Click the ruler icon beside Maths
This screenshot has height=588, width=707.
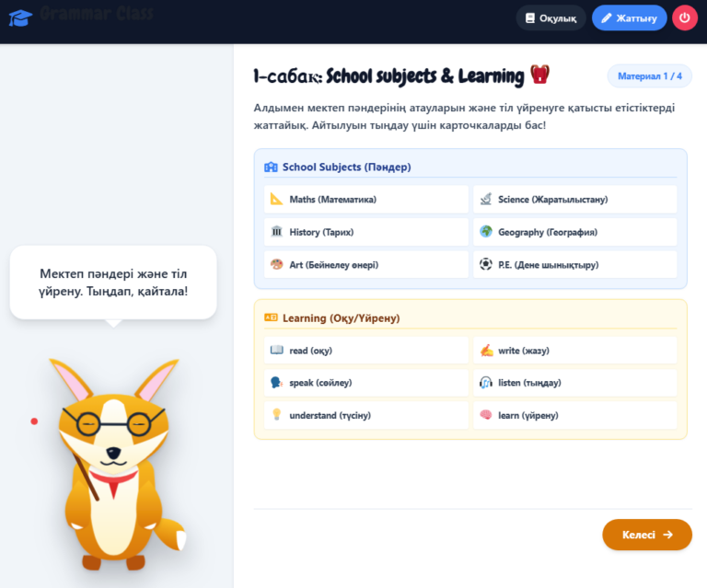pos(276,199)
